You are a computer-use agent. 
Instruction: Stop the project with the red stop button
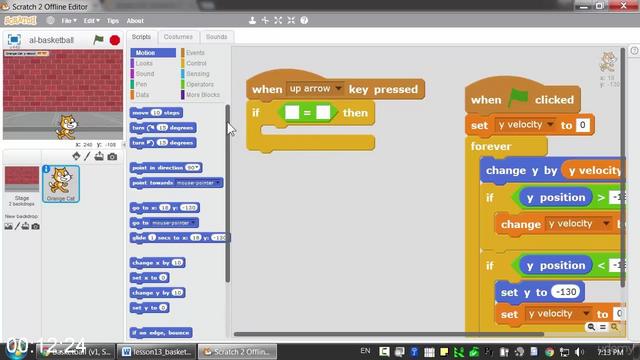pos(115,40)
